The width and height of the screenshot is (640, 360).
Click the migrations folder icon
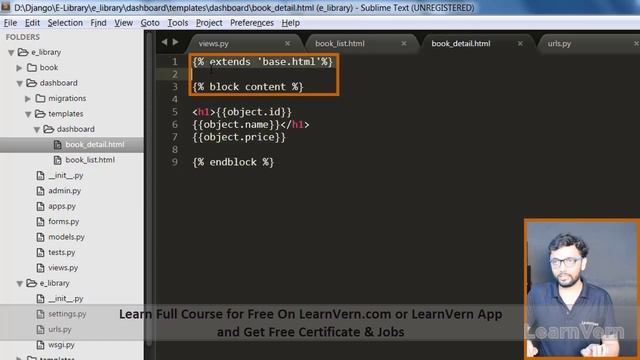pyautogui.click(x=40, y=98)
